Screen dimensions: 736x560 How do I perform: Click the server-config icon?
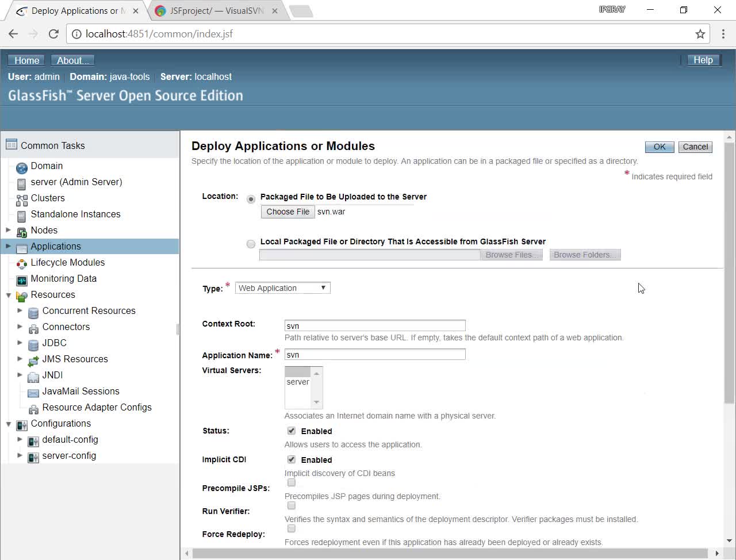(33, 458)
